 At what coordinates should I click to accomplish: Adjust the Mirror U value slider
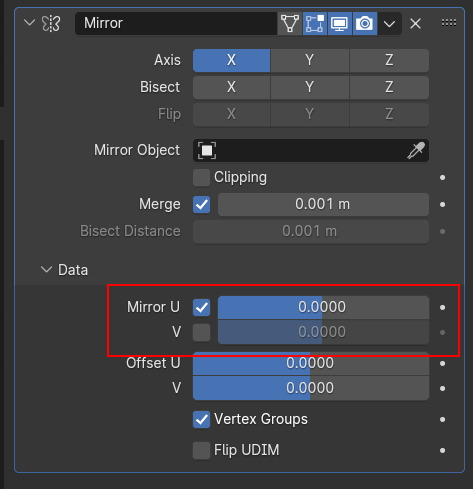pos(323,307)
